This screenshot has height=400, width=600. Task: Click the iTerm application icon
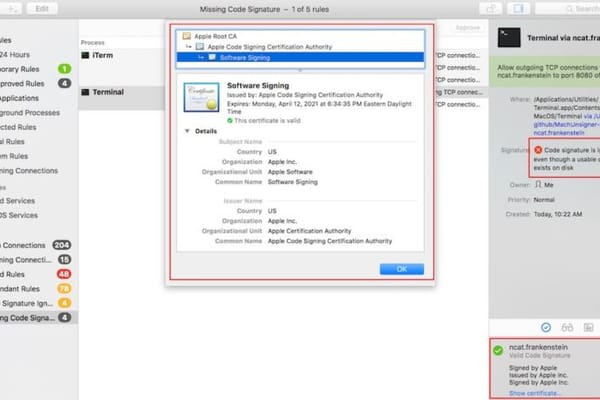click(x=85, y=56)
